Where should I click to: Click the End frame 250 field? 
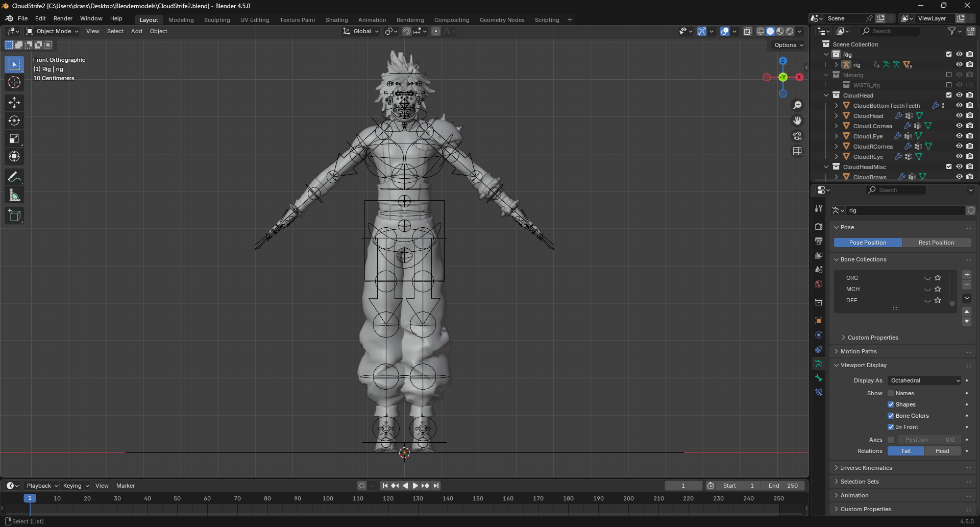point(783,486)
